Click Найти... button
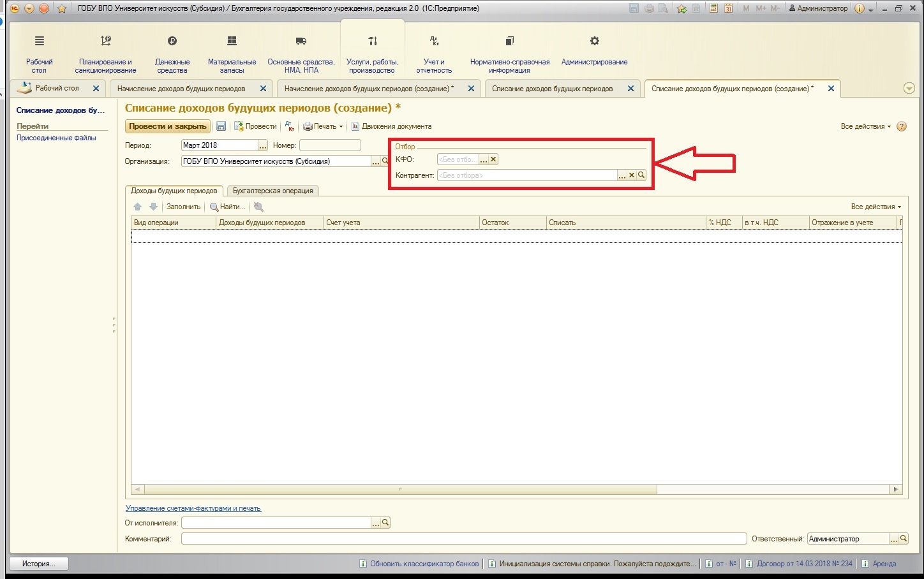924x579 pixels. [228, 207]
